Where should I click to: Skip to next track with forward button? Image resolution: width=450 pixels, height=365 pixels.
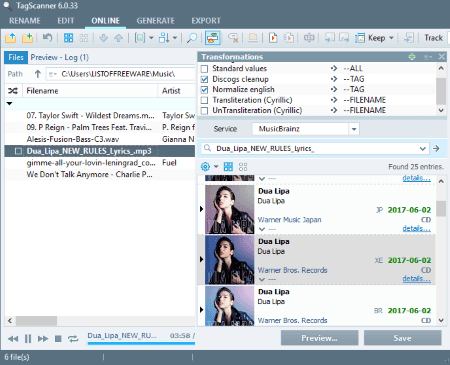(x=43, y=339)
